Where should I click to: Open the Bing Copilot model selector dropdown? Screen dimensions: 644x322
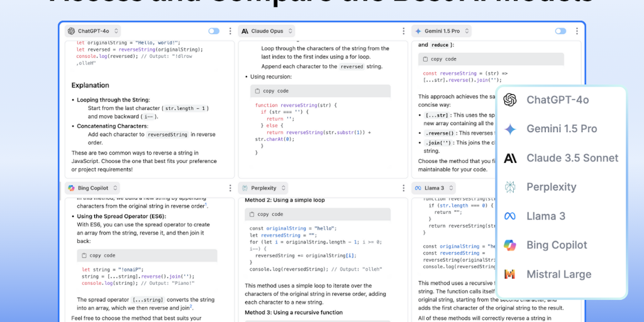tap(92, 188)
